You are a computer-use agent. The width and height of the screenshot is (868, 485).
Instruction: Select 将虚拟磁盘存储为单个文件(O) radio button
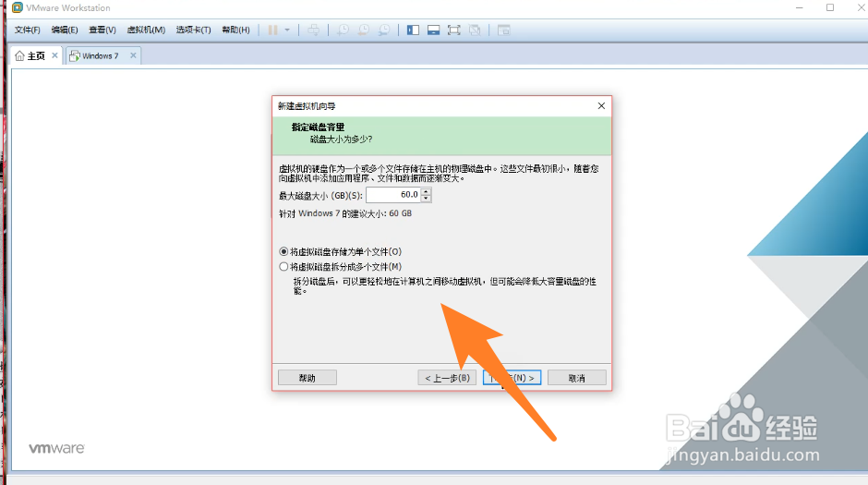[x=284, y=252]
